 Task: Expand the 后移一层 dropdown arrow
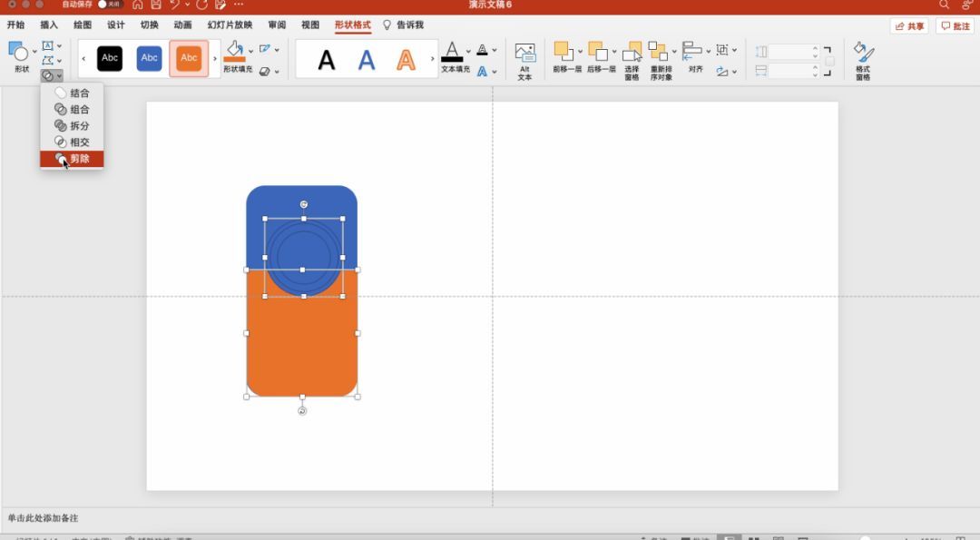[613, 52]
